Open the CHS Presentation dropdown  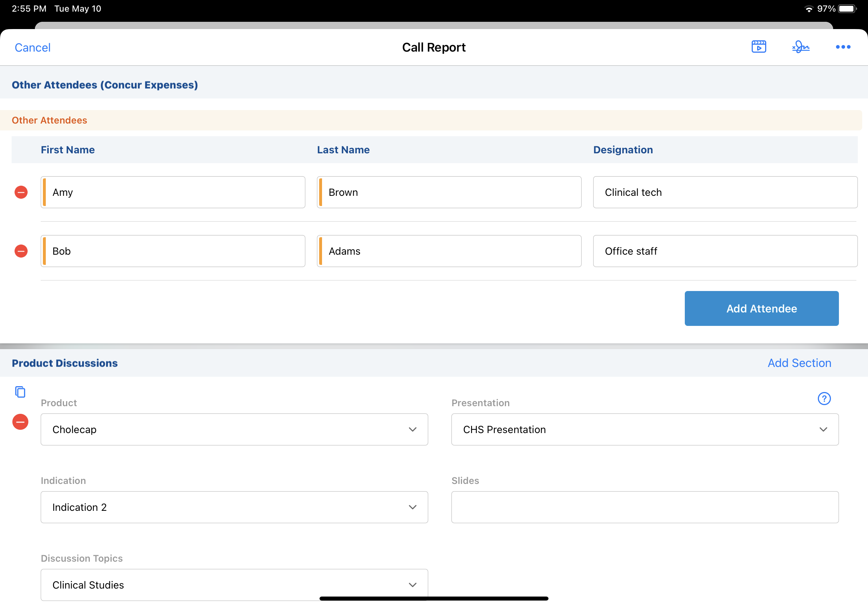tap(644, 429)
